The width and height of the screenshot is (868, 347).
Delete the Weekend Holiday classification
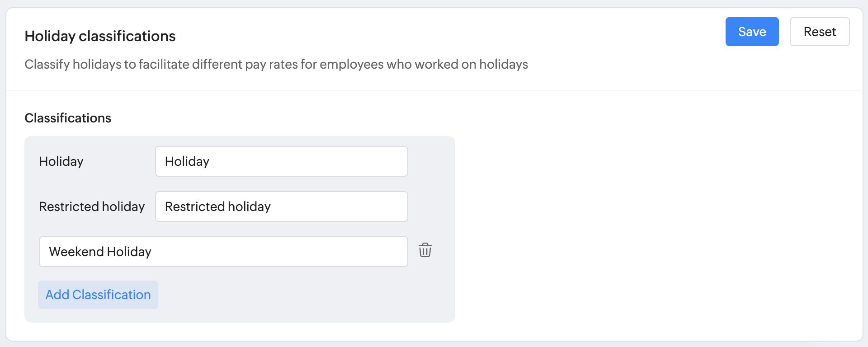tap(425, 250)
